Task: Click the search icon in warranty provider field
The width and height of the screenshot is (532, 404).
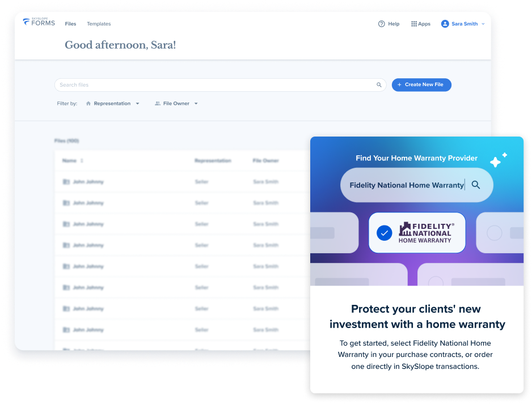Action: pos(476,185)
